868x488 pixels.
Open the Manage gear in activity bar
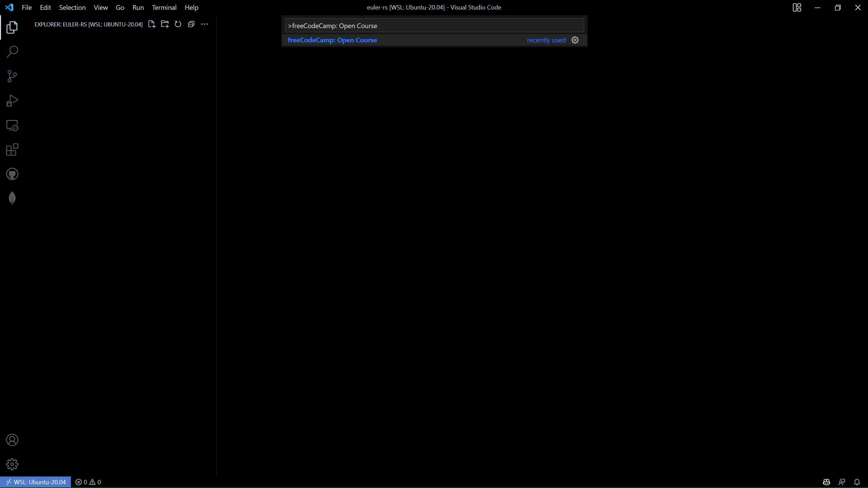coord(12,464)
